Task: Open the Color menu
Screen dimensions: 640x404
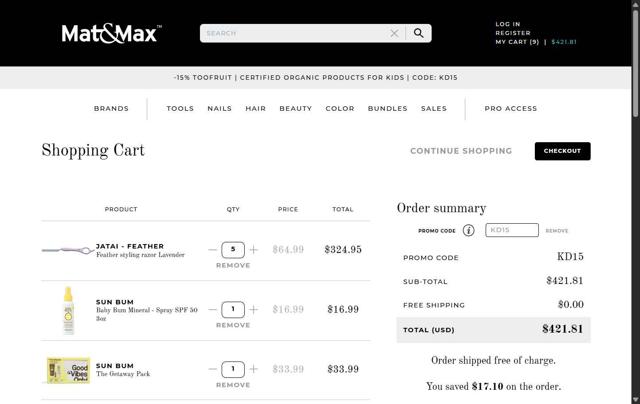Action: tap(340, 109)
